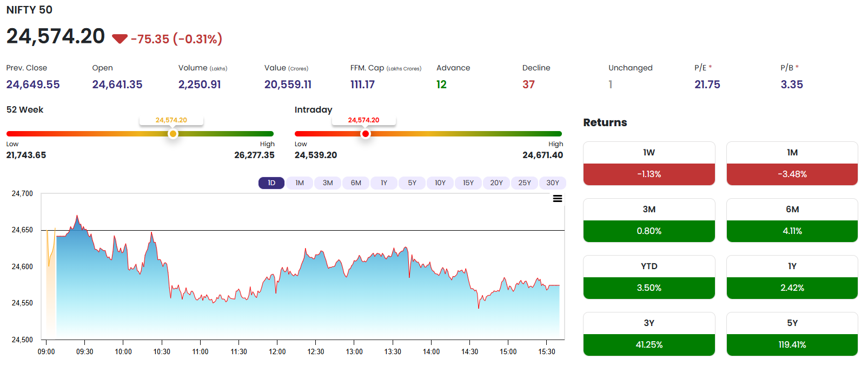The image size is (868, 365).
Task: Click the NIFTY 50 index title
Action: [29, 10]
